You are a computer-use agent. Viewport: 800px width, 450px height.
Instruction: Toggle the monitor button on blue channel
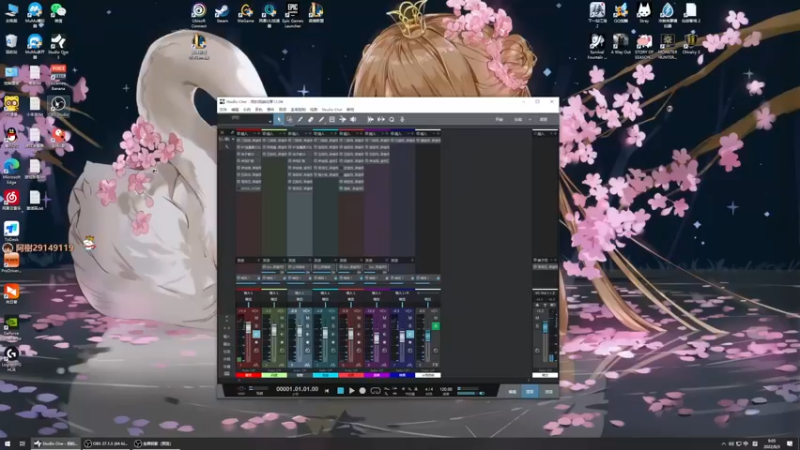tap(410, 335)
